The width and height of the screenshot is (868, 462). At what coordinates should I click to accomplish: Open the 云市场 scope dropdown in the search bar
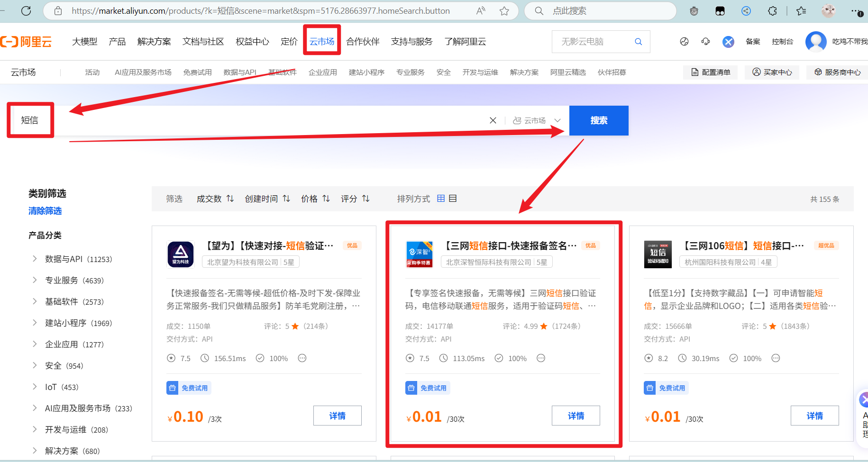[537, 120]
